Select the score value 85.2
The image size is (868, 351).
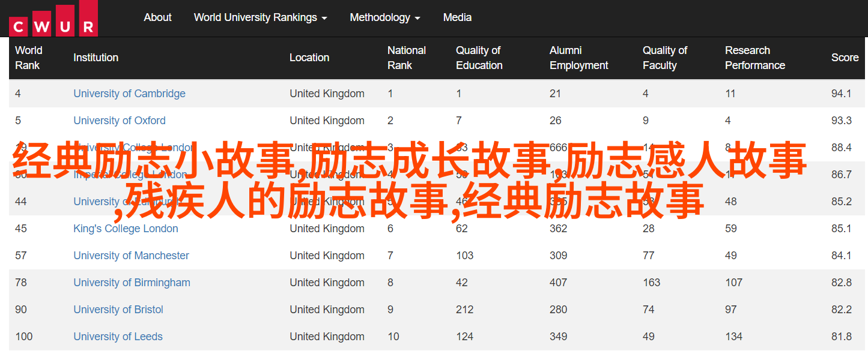pyautogui.click(x=842, y=202)
